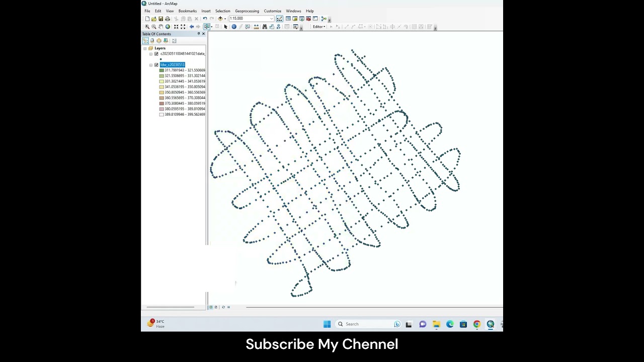The width and height of the screenshot is (644, 362).
Task: Switch TOC to List By Selection
Action: (x=166, y=41)
